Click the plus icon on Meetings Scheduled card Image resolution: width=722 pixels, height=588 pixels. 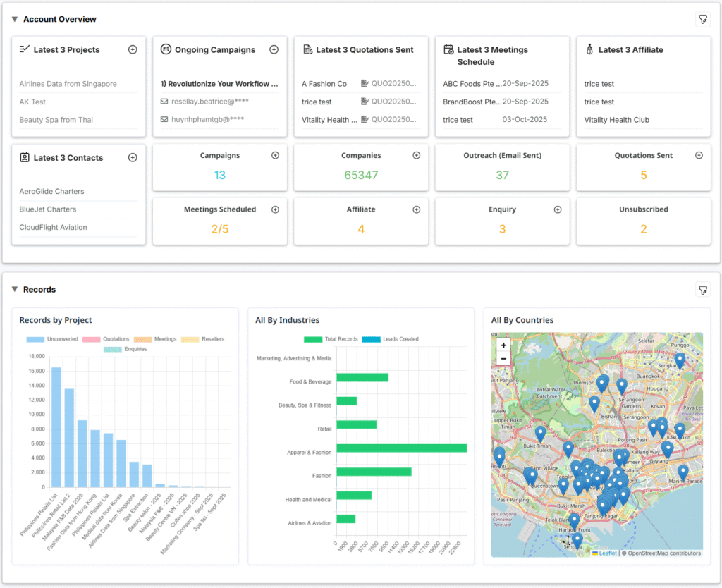click(275, 209)
